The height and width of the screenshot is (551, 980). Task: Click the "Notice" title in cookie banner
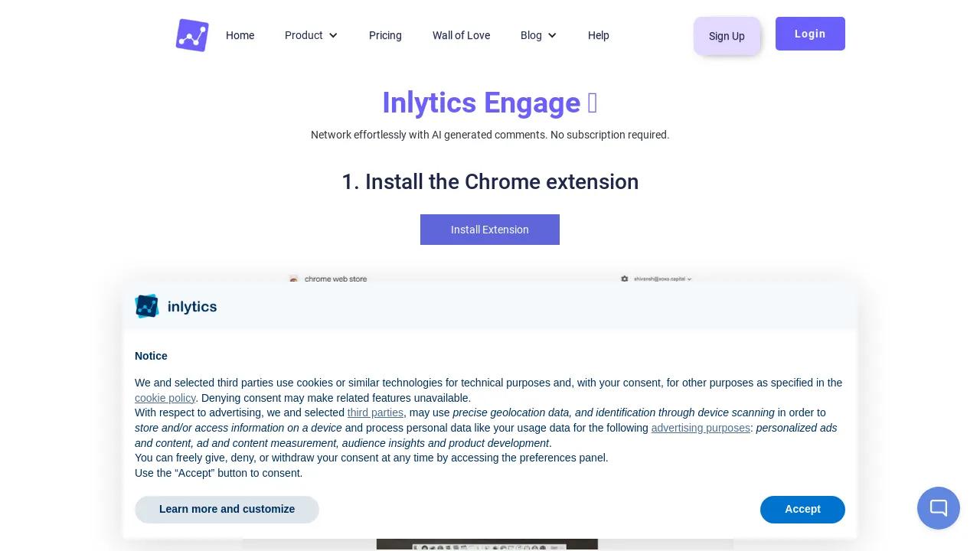point(151,356)
